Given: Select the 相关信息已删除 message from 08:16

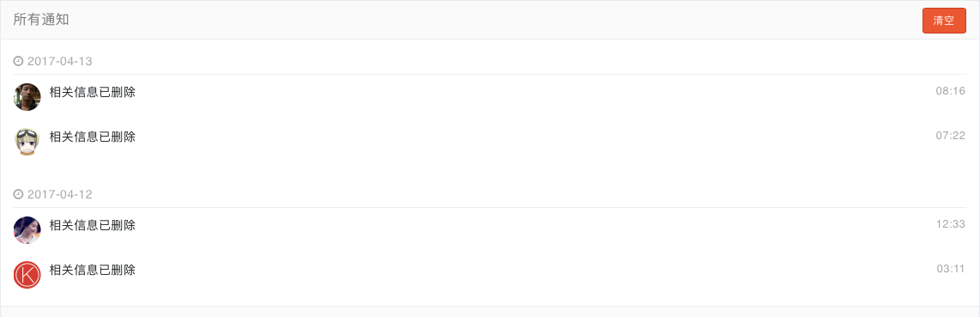Looking at the screenshot, I should tap(93, 93).
